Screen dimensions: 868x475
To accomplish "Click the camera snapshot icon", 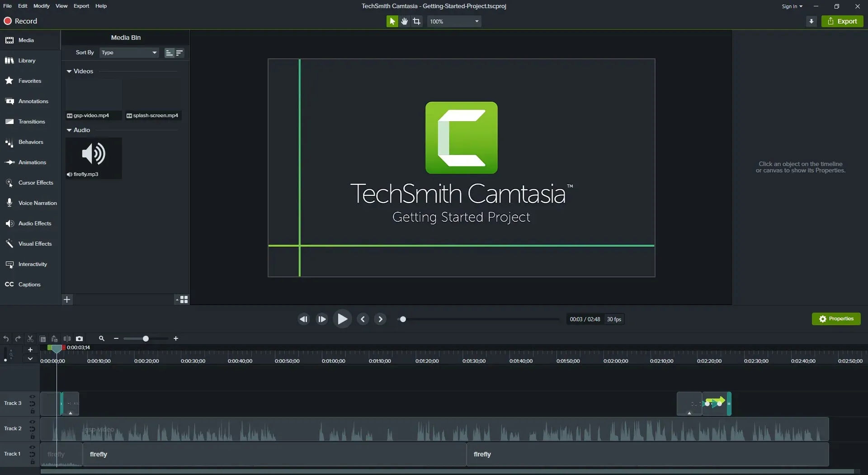I will pos(80,339).
